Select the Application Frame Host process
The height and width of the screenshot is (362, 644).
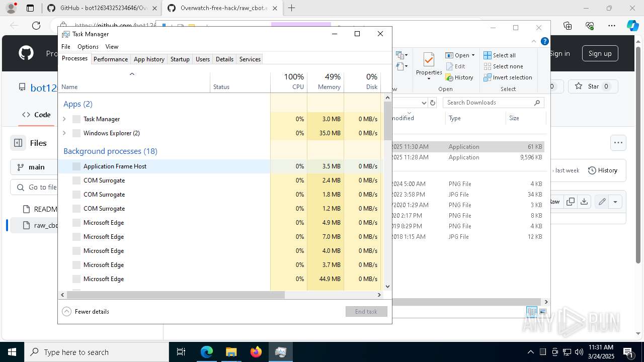(219, 166)
